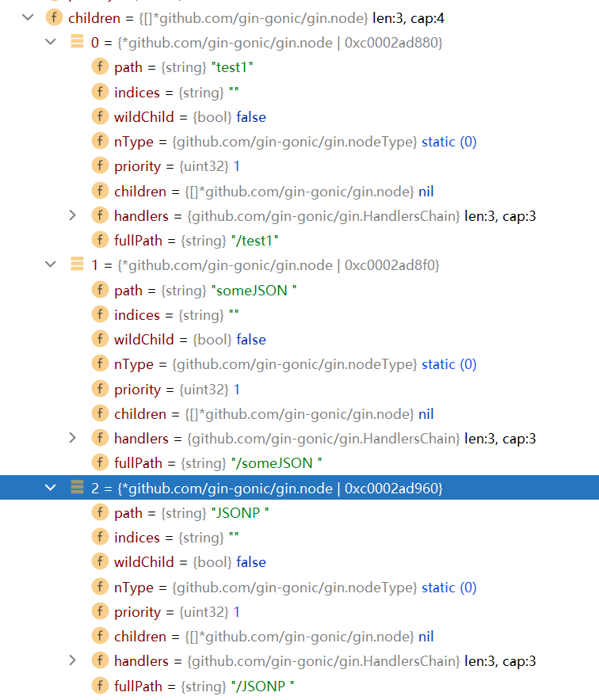Collapse selected element 2 at 0xc0002ad960
This screenshot has height=700, width=599.
coord(51,488)
